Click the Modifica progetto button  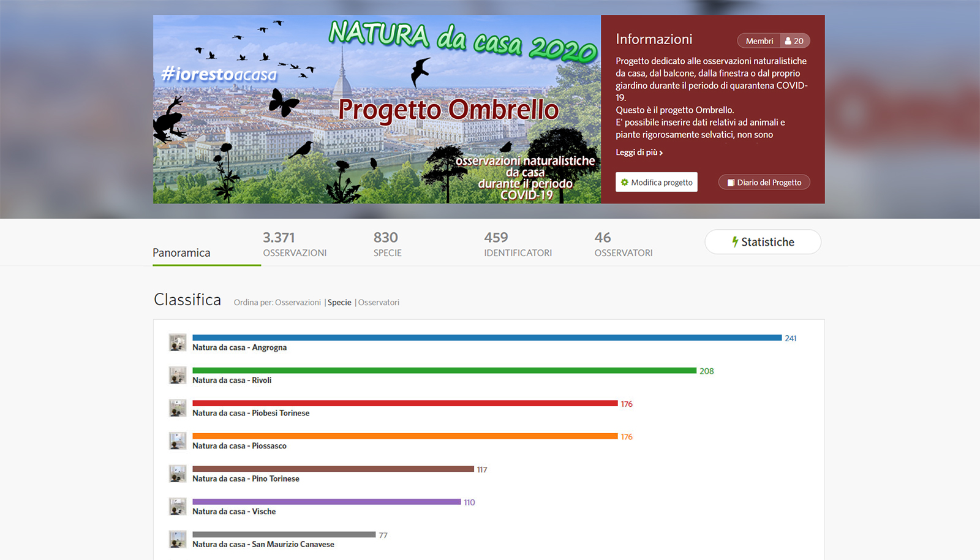[x=656, y=183]
